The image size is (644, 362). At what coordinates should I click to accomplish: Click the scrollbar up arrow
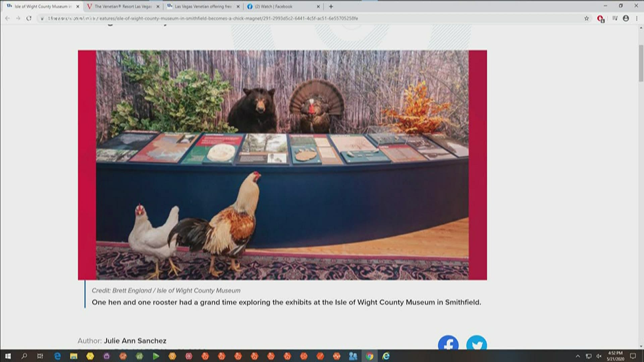641,28
